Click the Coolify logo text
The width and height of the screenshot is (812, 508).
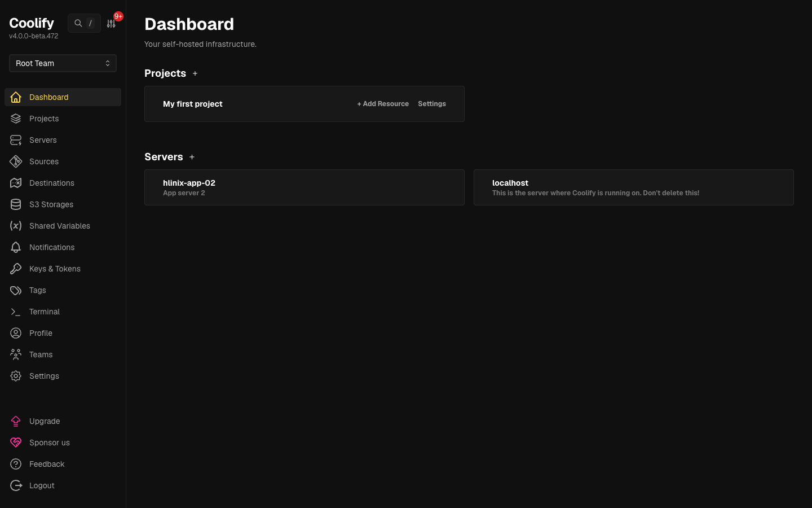tap(32, 23)
